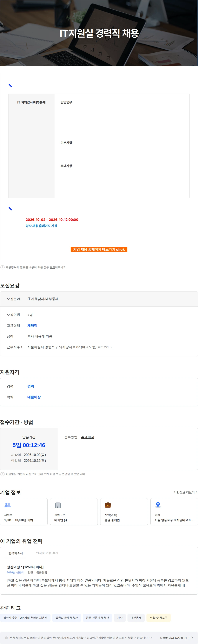The image size is (198, 644).
Task: Switch to the 합격자소서 tab
Action: click(x=15, y=553)
